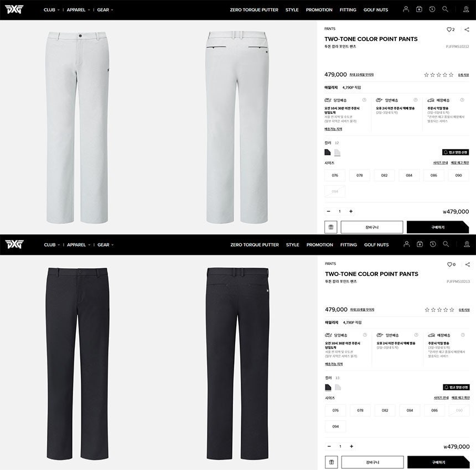Image resolution: width=476 pixels, height=470 pixels.
Task: Open the search icon in top header
Action: tap(445, 9)
